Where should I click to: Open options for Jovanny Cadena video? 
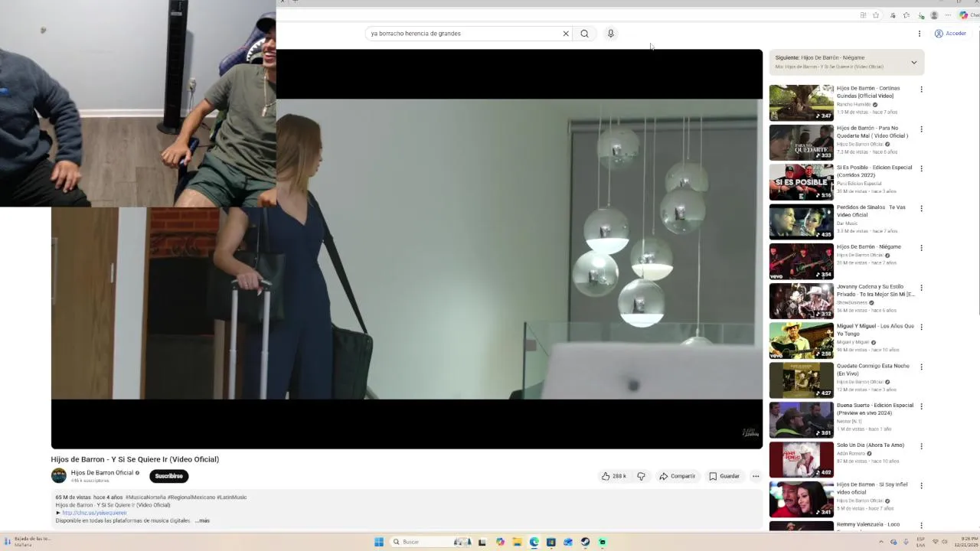(921, 288)
